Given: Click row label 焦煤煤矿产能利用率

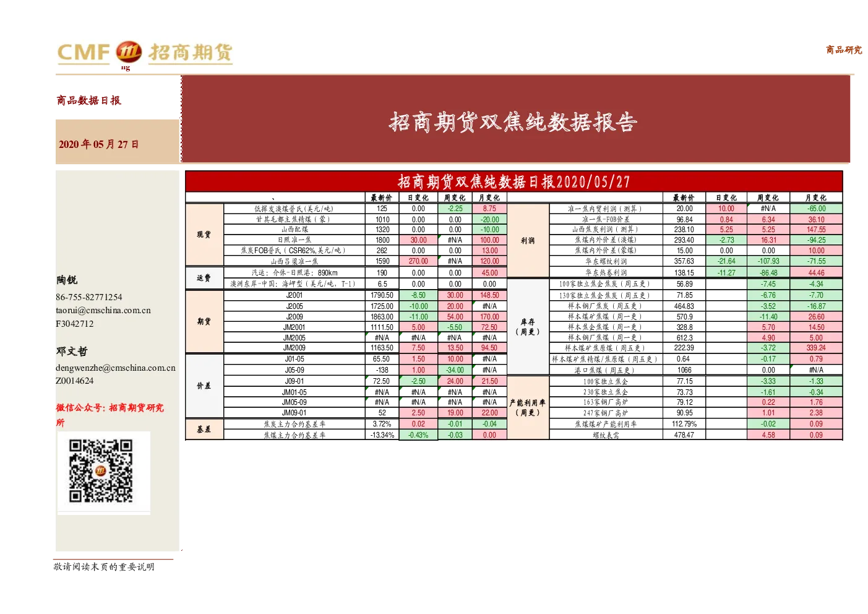Looking at the screenshot, I should [606, 424].
